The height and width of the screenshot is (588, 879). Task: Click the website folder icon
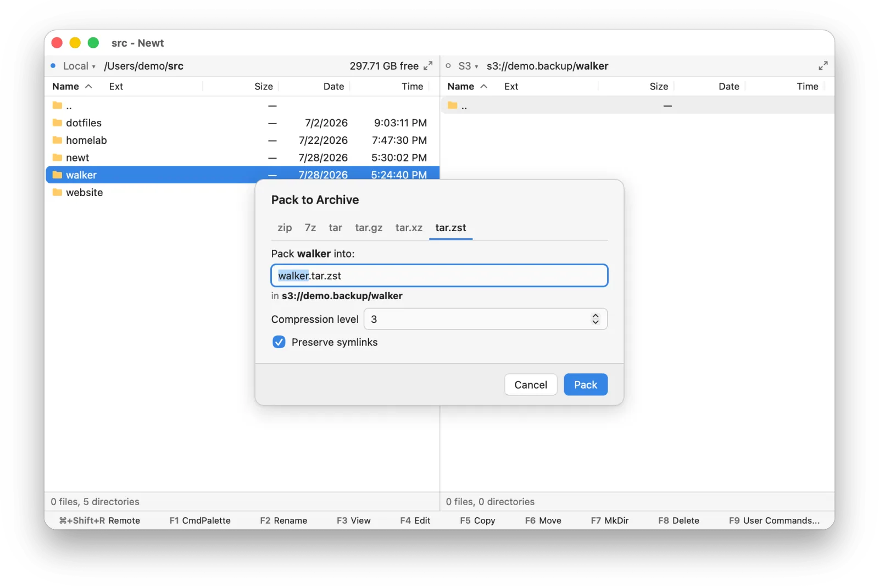[57, 192]
